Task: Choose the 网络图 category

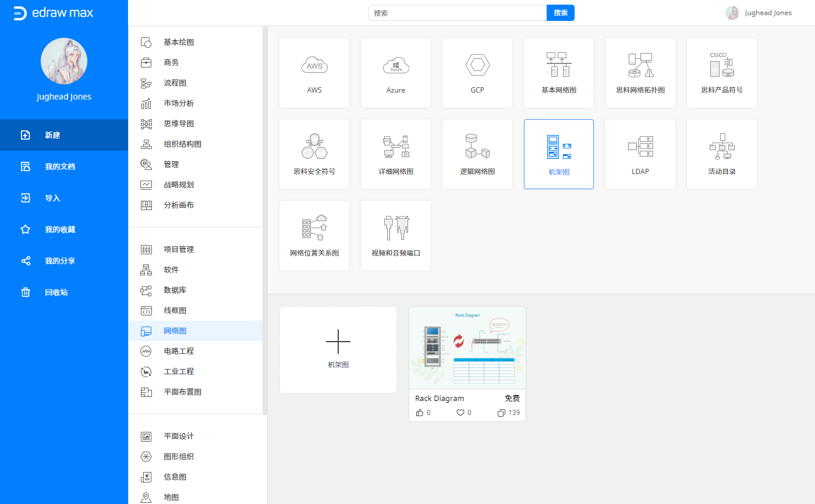Action: tap(196, 331)
